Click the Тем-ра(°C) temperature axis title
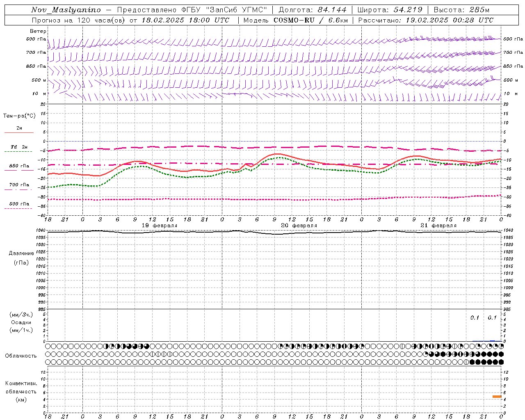The width and height of the screenshot is (525, 420). [x=19, y=116]
